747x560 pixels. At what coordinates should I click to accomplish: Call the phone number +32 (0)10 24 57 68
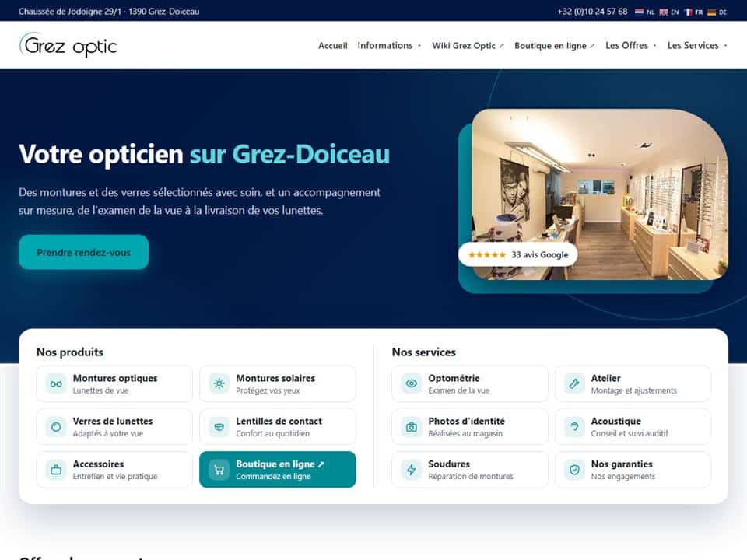pyautogui.click(x=592, y=12)
